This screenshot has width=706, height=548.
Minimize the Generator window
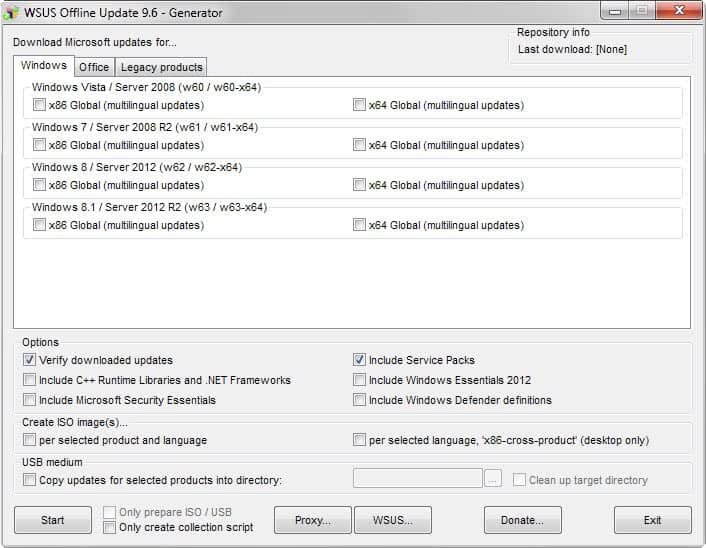[x=615, y=11]
